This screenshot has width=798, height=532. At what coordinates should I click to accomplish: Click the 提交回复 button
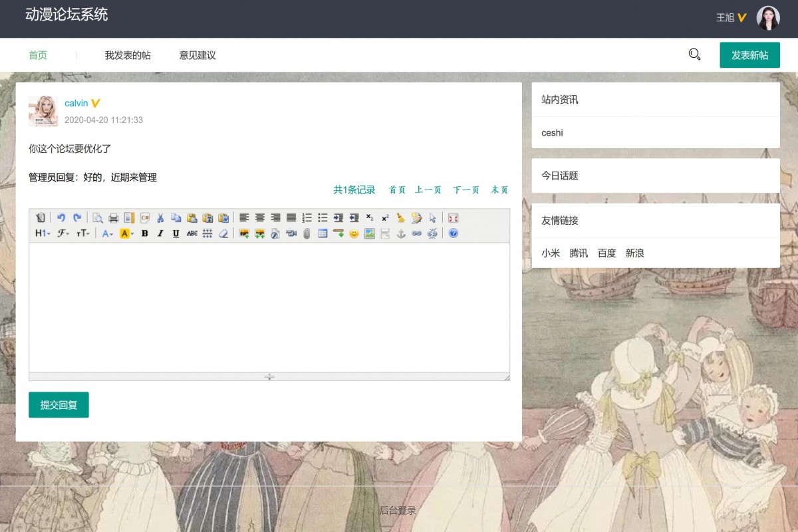coord(59,404)
